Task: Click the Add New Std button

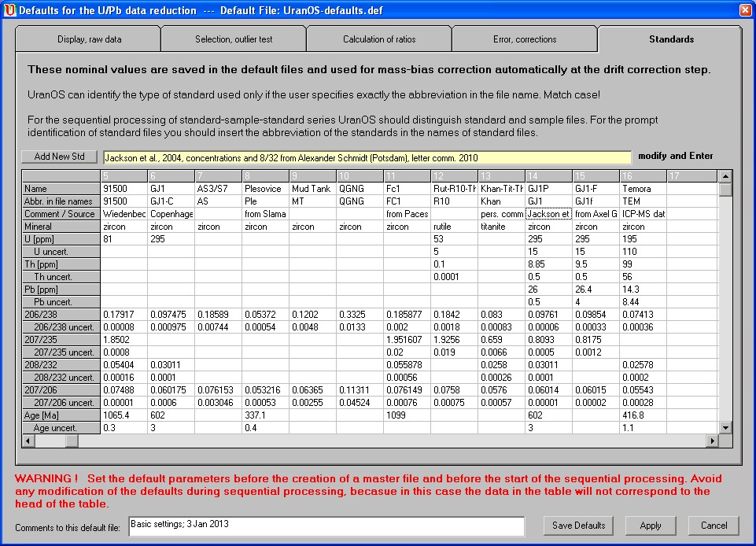Action: (x=59, y=157)
